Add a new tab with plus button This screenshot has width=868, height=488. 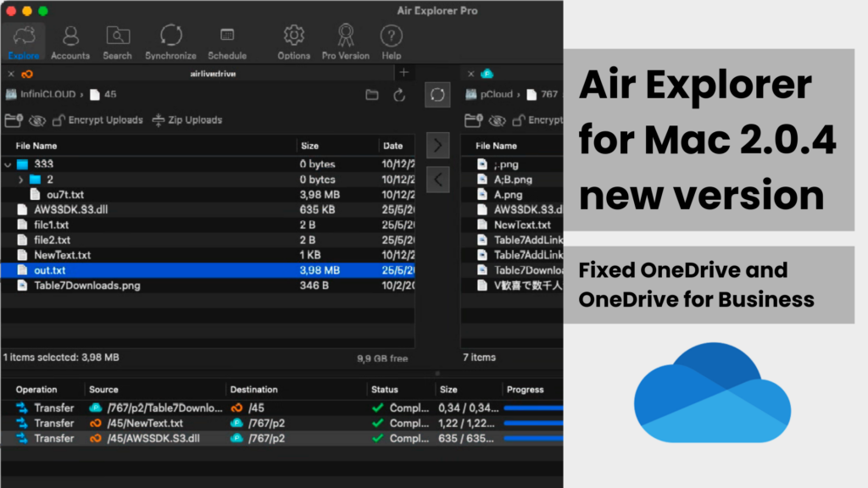point(403,73)
